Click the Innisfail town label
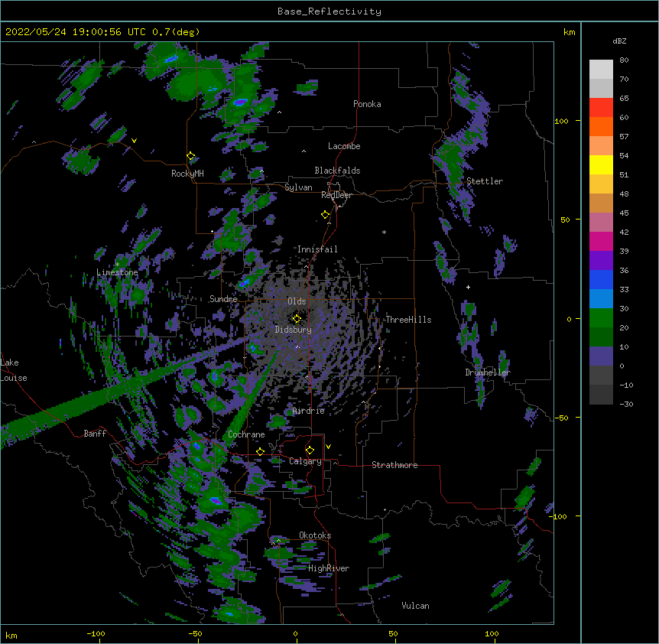Image resolution: width=659 pixels, height=644 pixels. coord(317,249)
